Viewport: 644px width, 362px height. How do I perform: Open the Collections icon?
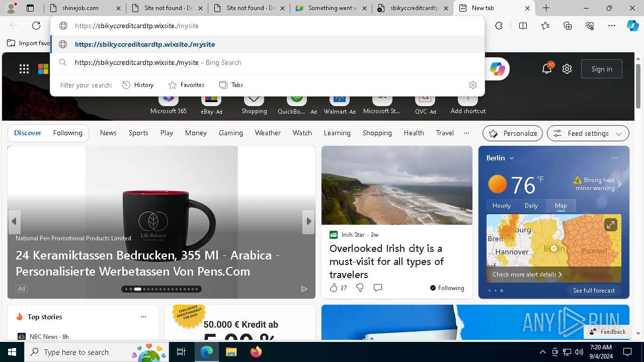(568, 26)
